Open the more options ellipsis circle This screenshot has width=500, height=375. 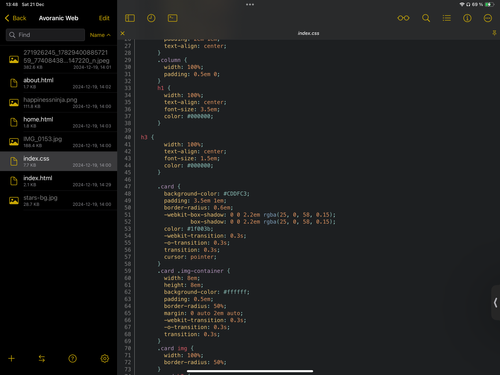(x=488, y=18)
